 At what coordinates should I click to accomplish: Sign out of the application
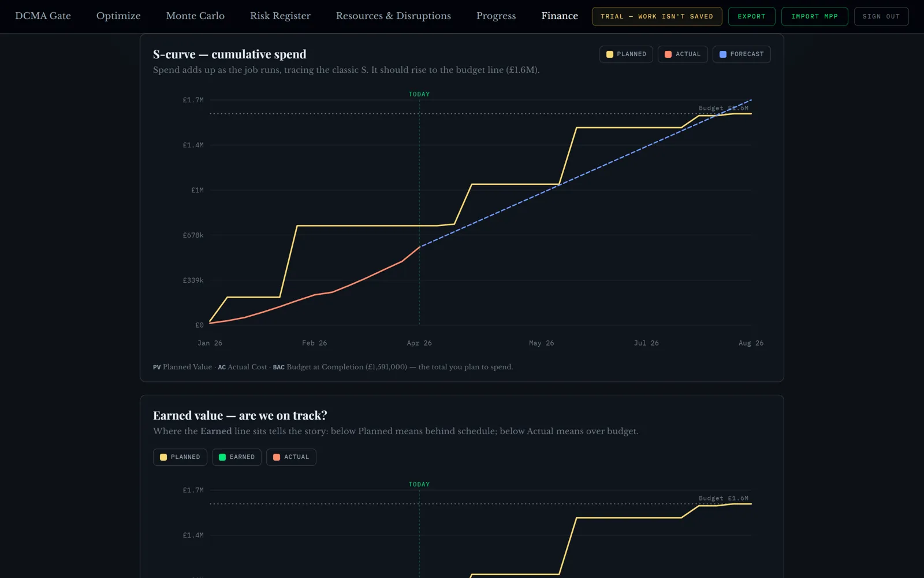881,17
